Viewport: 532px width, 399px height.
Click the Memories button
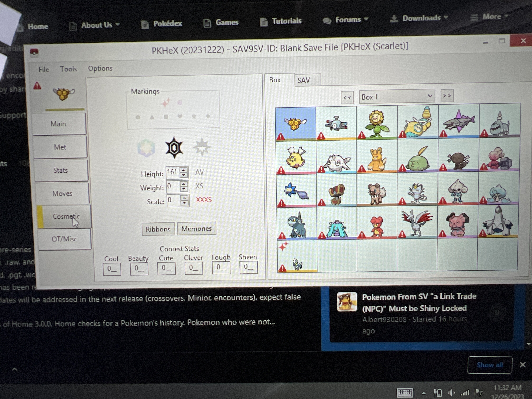click(x=196, y=229)
